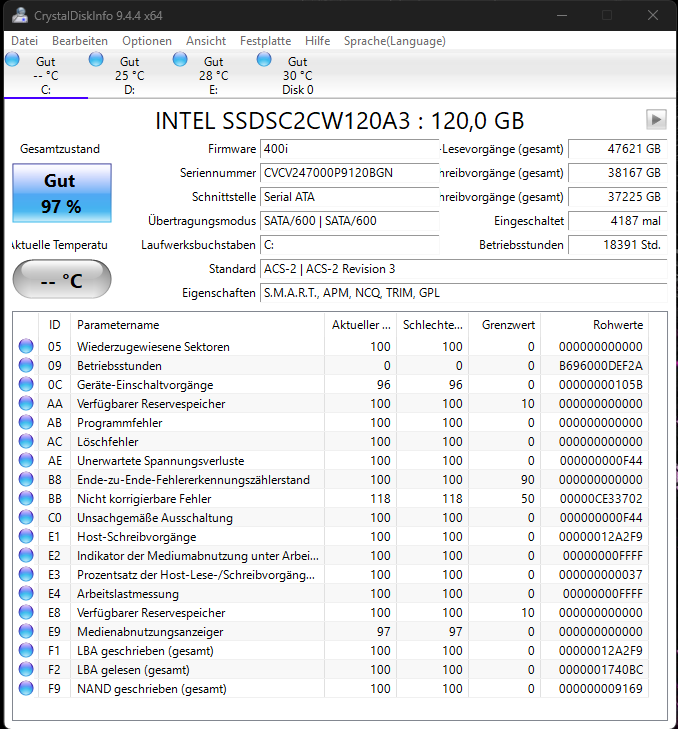Open the Sprache(Language) menu

pyautogui.click(x=395, y=41)
